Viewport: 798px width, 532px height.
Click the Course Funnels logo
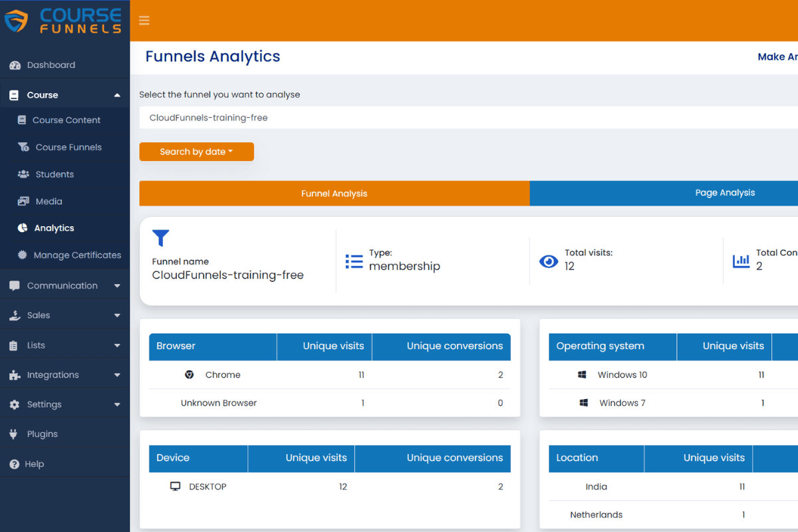pos(63,21)
